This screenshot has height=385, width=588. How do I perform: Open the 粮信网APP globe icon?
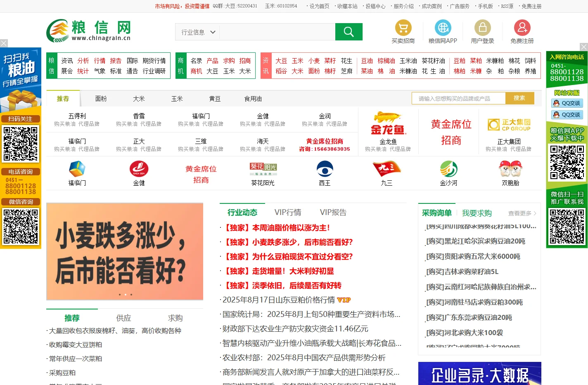[443, 28]
